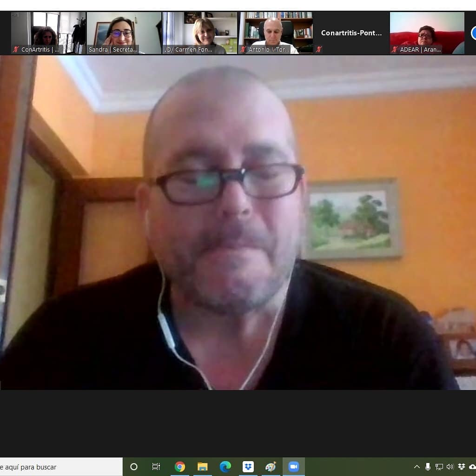Open the volume control in system tray
The width and height of the screenshot is (476, 476).
450,467
